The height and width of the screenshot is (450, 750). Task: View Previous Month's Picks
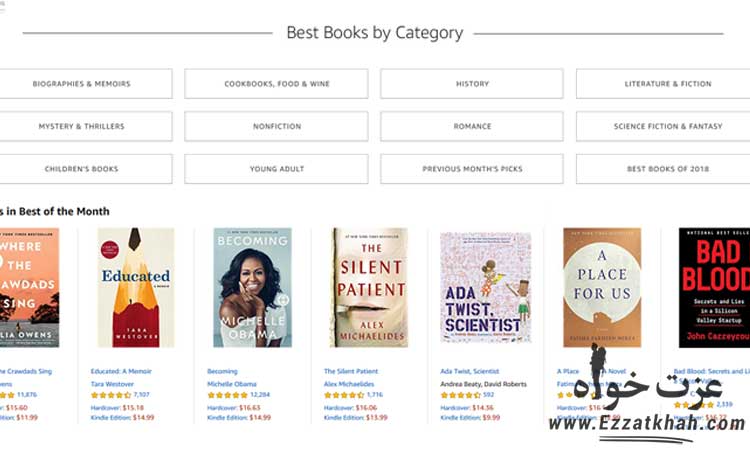(472, 169)
